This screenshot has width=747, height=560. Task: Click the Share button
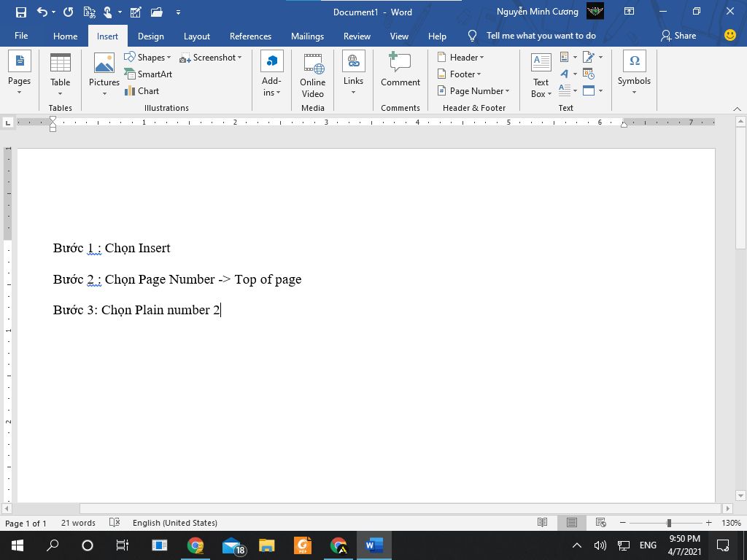(678, 36)
